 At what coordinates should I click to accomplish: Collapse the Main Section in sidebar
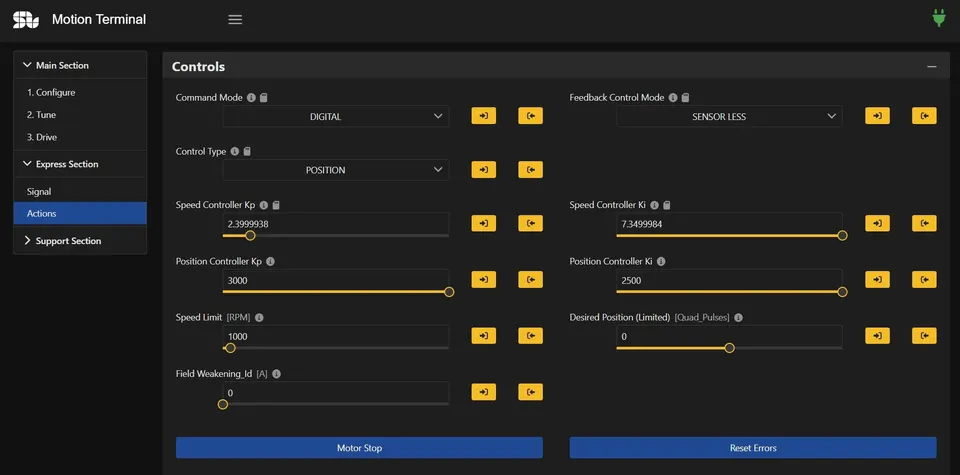(80, 65)
